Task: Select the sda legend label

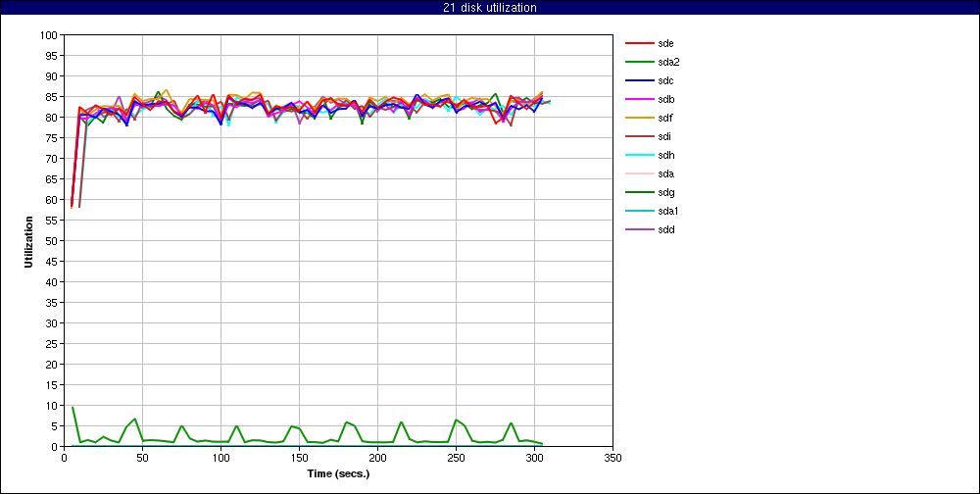Action: (x=665, y=173)
